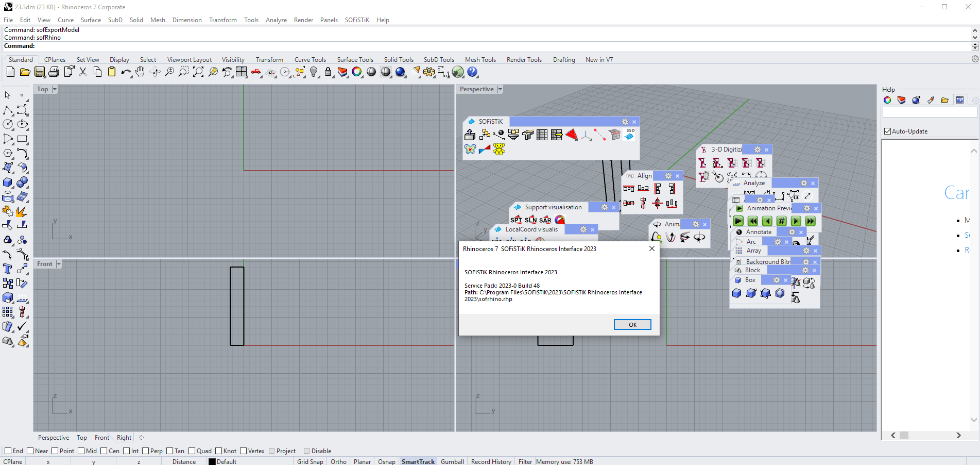The image size is (980, 465).
Task: Toggle Record History in status bar
Action: [491, 461]
